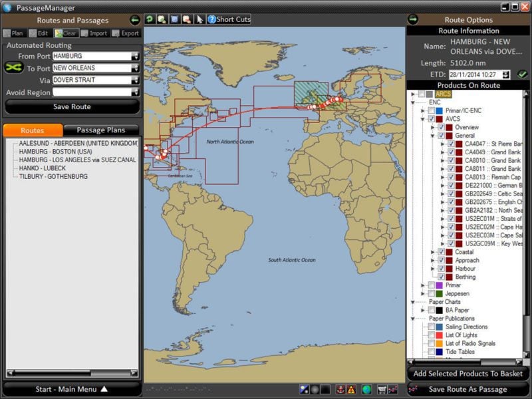This screenshot has height=399, width=532.
Task: Switch to the Passage Plans tab
Action: [102, 130]
